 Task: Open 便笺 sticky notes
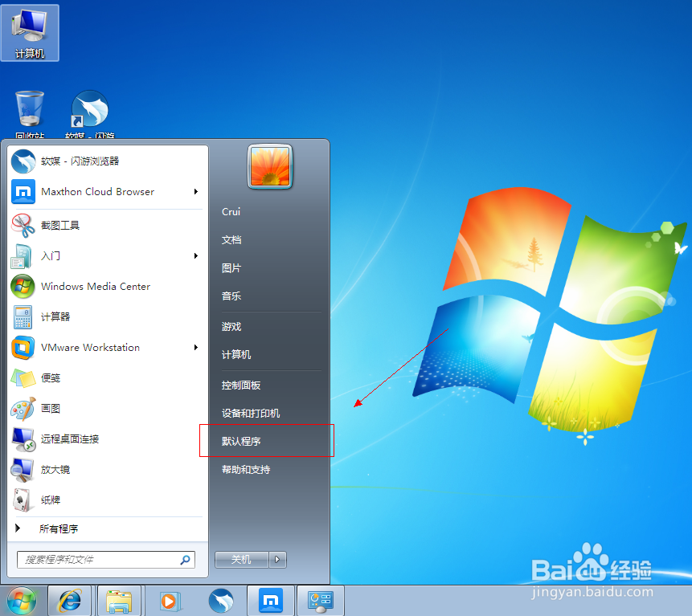point(106,378)
